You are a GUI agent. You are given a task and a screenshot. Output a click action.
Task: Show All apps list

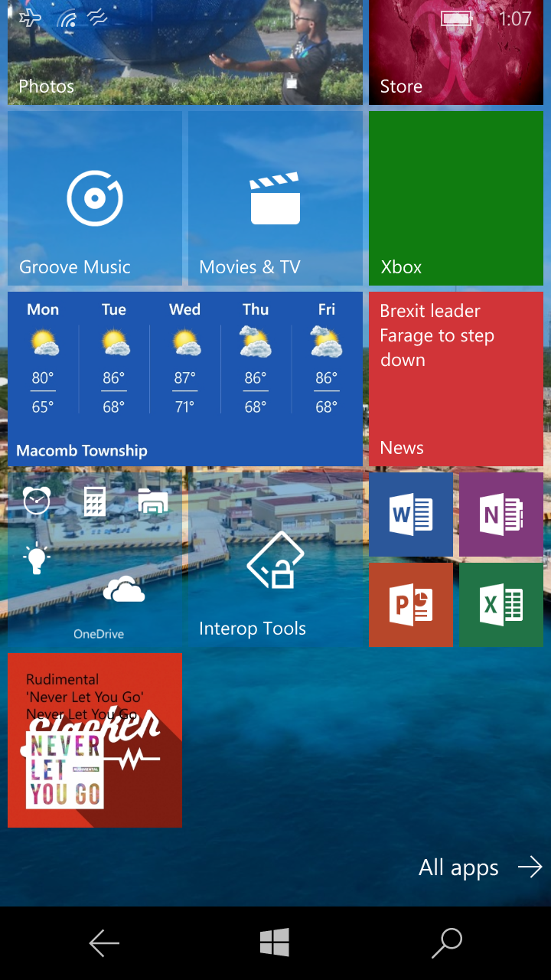coord(481,867)
